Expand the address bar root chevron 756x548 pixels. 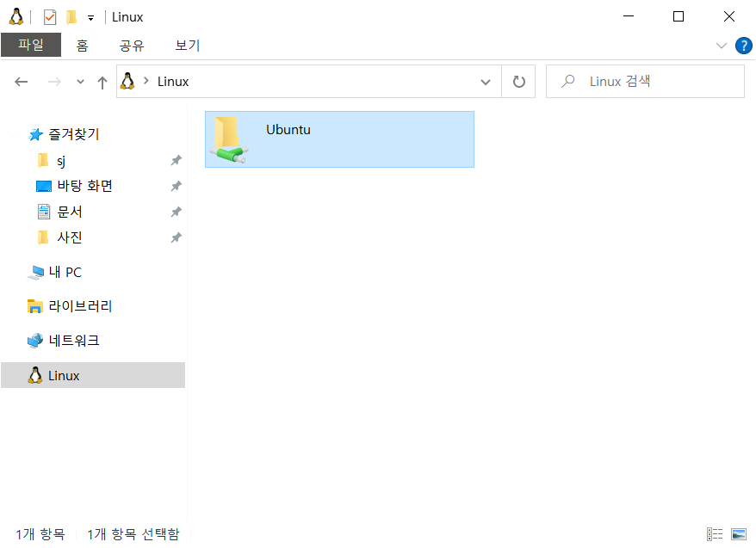pos(146,80)
